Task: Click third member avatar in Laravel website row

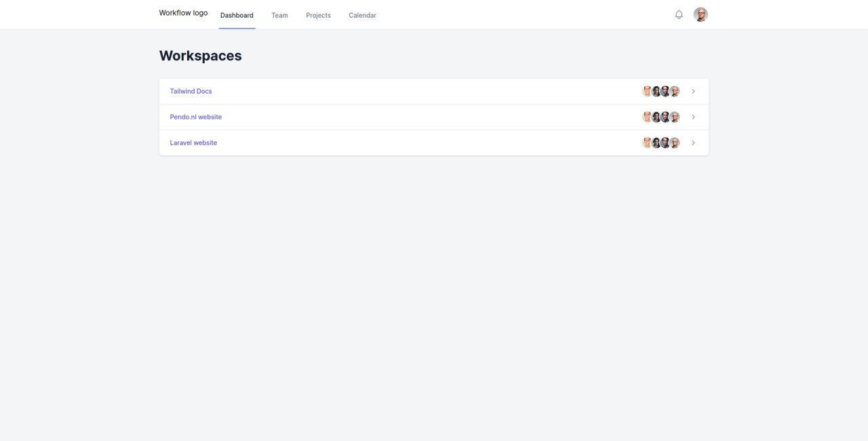Action: click(x=665, y=142)
